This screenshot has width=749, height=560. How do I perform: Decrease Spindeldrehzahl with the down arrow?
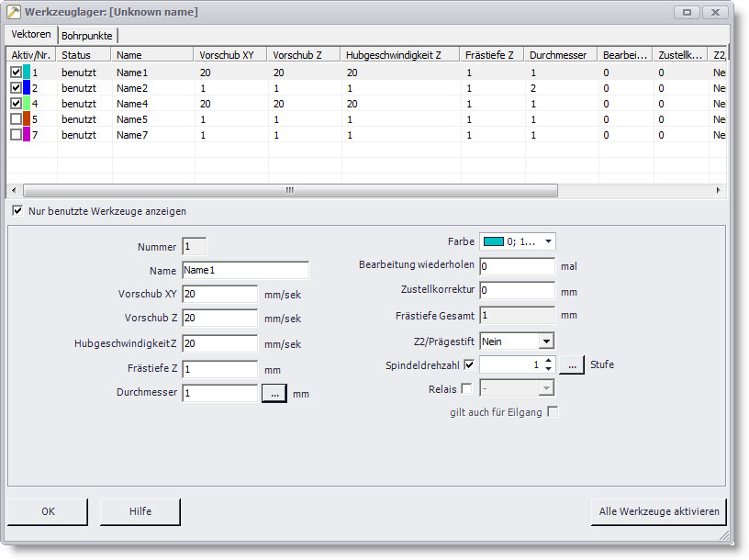click(x=549, y=369)
